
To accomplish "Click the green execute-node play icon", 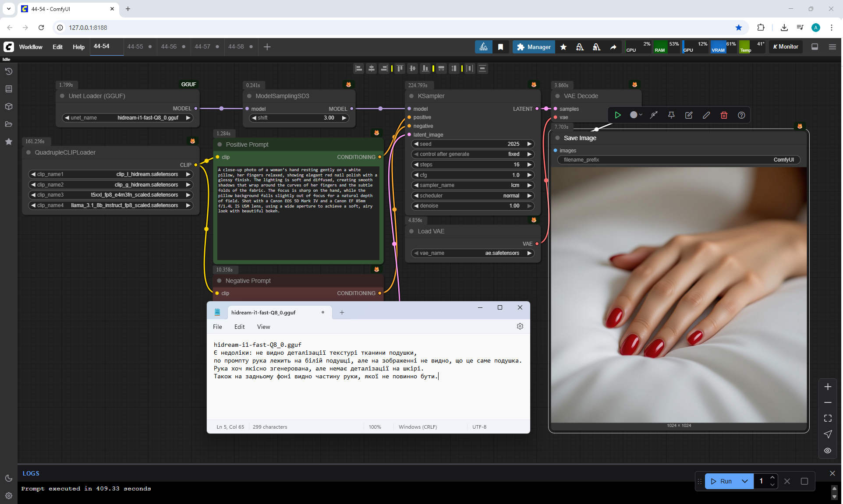I will (x=618, y=115).
